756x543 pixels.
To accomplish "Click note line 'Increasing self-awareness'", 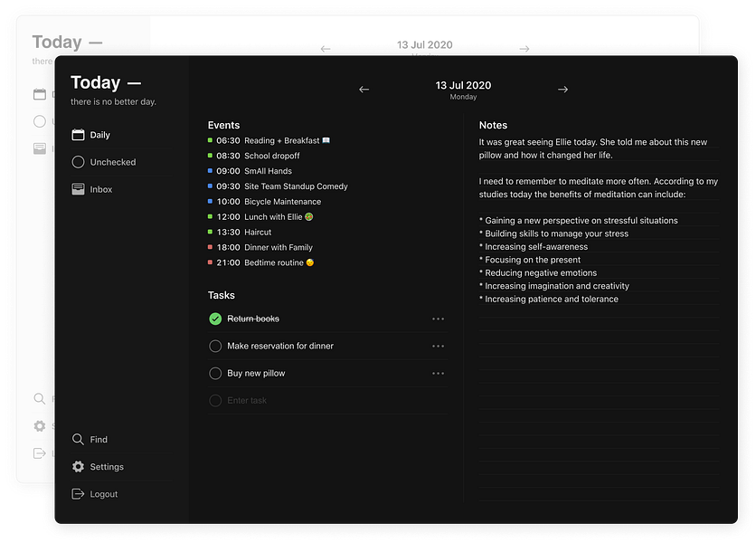I will click(534, 247).
